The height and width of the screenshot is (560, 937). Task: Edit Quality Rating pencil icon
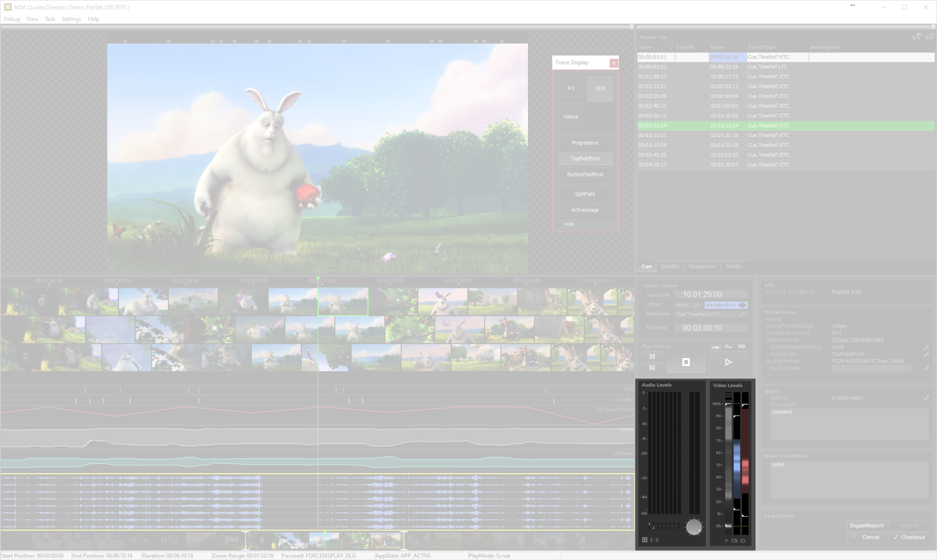point(926,399)
